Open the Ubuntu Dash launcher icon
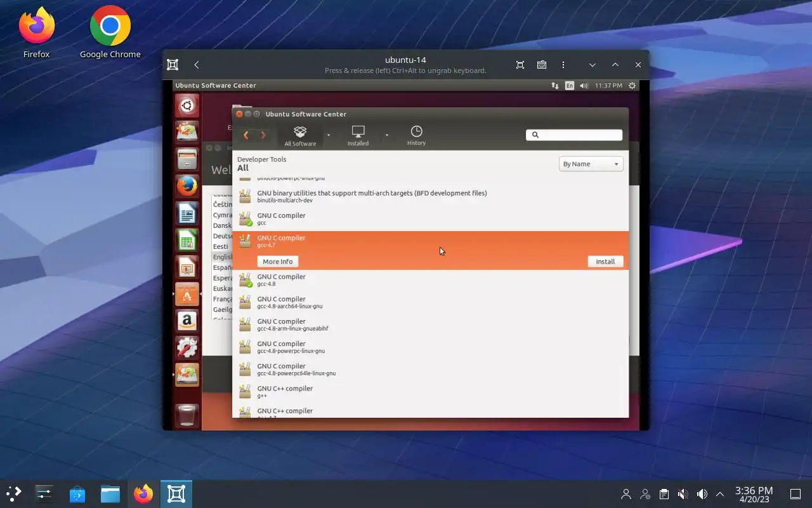The height and width of the screenshot is (508, 812). [187, 105]
